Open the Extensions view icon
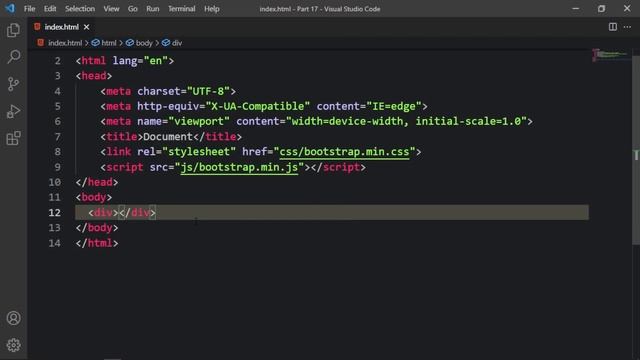 (x=13, y=138)
